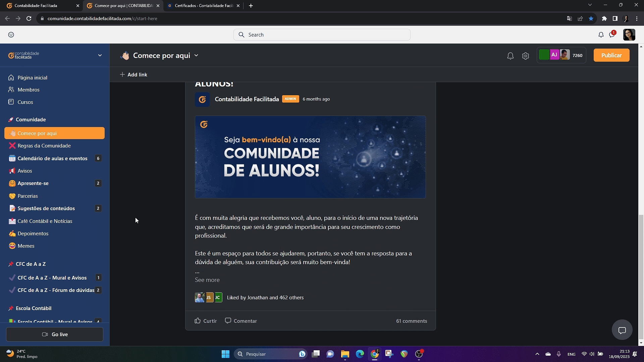
Task: Click the translate page icon
Action: click(x=569, y=18)
